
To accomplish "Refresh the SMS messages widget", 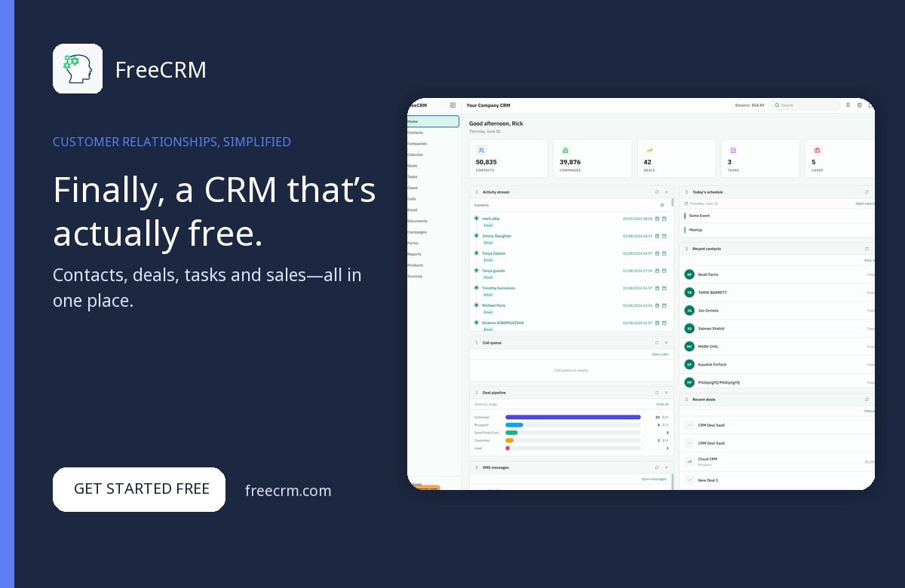I will click(x=656, y=467).
